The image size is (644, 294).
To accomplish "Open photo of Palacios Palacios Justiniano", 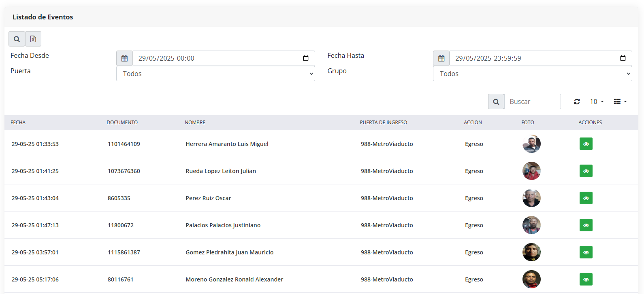I will (531, 225).
